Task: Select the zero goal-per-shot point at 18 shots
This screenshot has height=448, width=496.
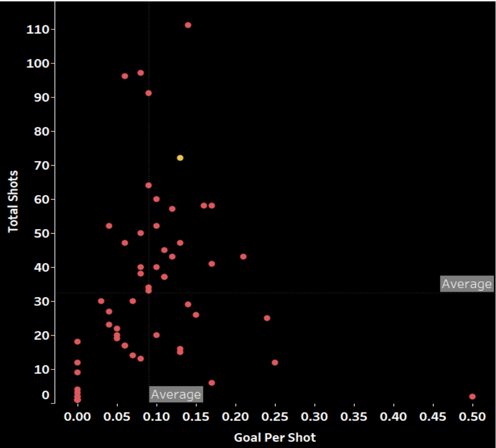Action: [x=77, y=342]
